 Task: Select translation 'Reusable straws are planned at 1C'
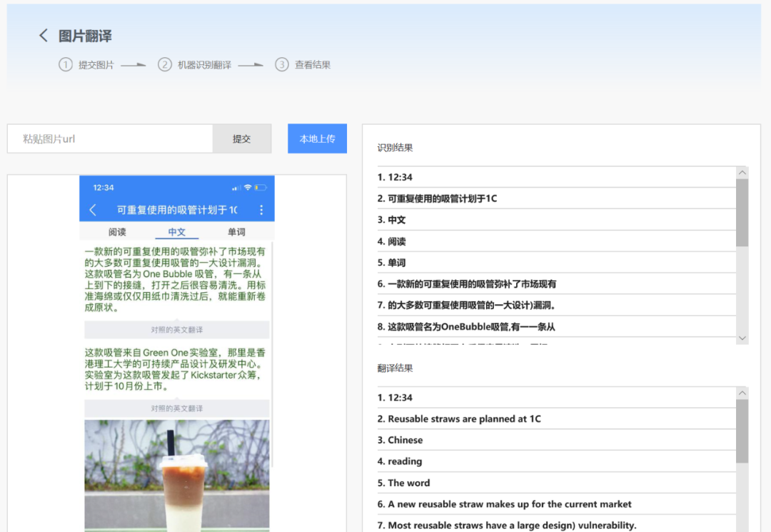557,418
